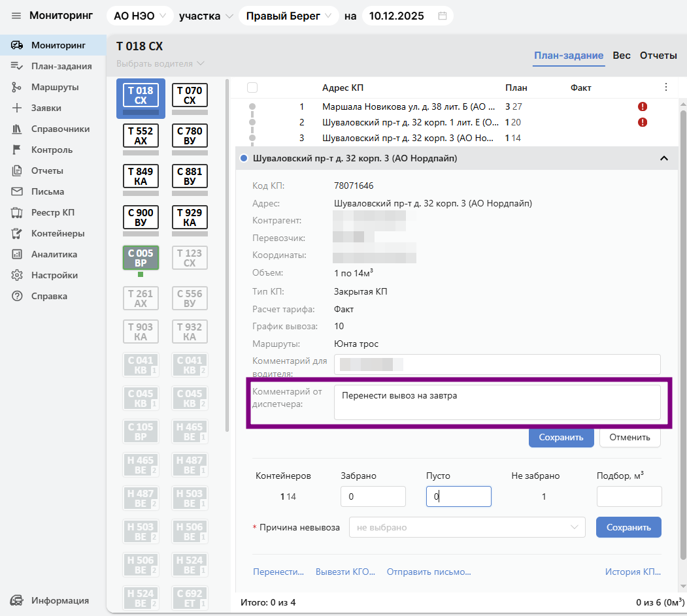Image resolution: width=687 pixels, height=616 pixels.
Task: Click the three-dot table options icon
Action: coord(666,87)
